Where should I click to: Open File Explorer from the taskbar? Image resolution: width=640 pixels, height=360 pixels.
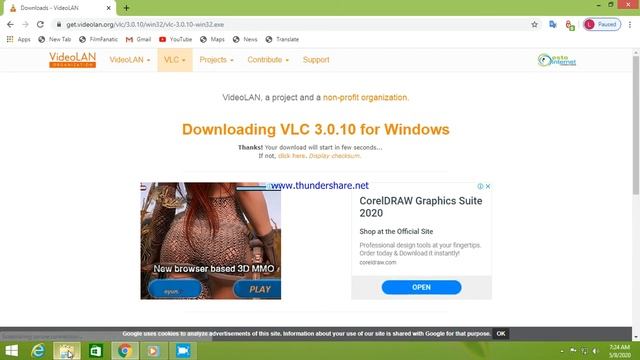[x=67, y=351]
